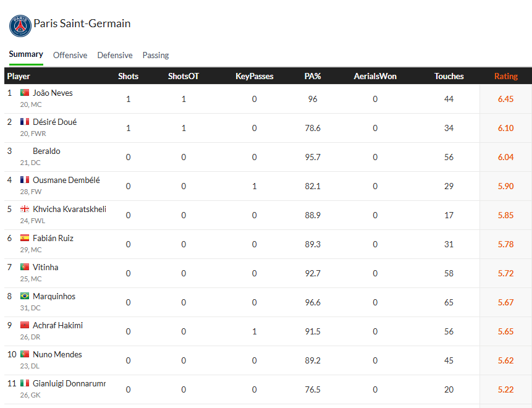532x408 pixels.
Task: Select the Passing tab
Action: coord(156,55)
